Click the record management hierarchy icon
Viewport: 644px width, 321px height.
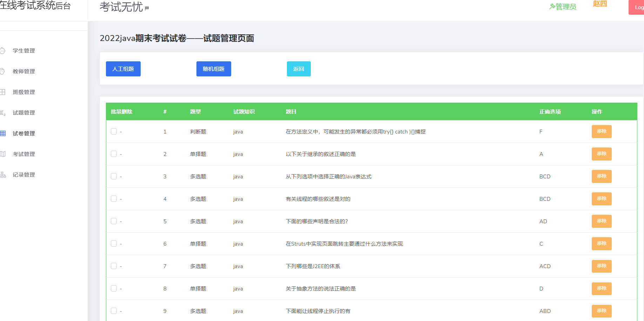[3, 175]
